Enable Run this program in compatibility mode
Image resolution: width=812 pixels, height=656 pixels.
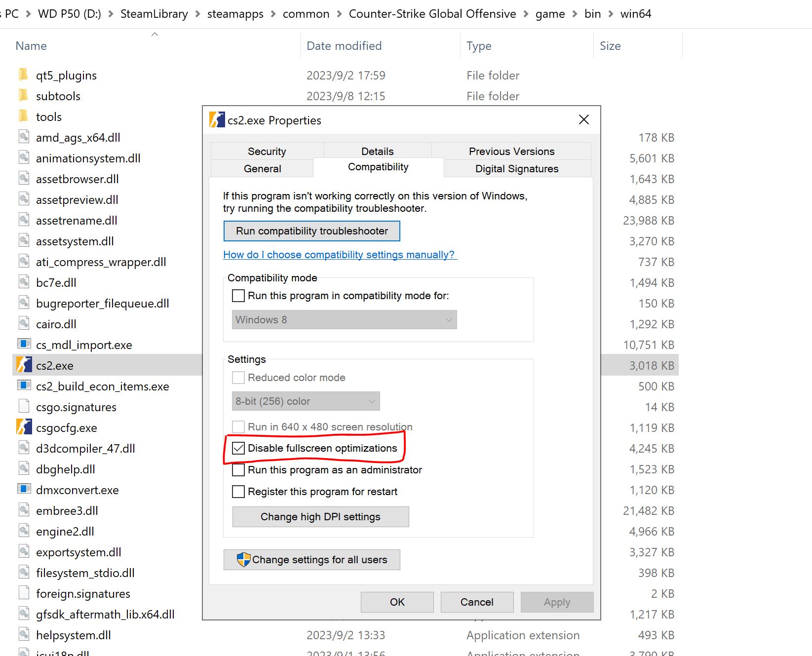pyautogui.click(x=238, y=296)
